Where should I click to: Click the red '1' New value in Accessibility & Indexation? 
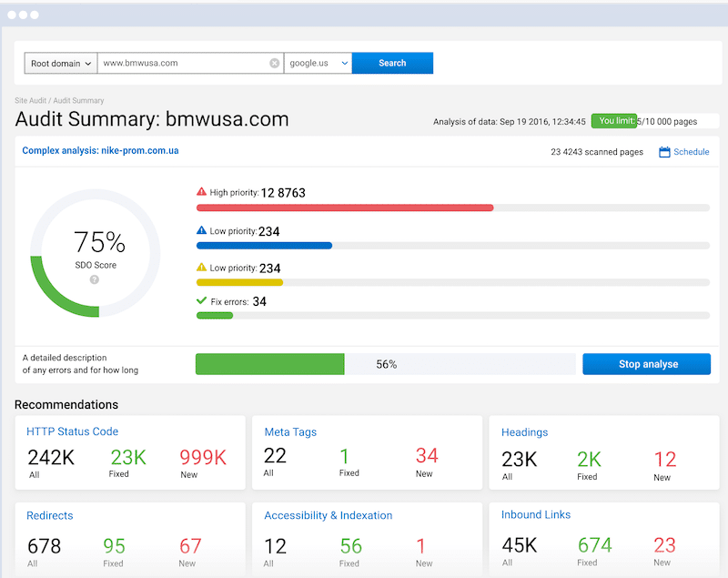(x=420, y=546)
